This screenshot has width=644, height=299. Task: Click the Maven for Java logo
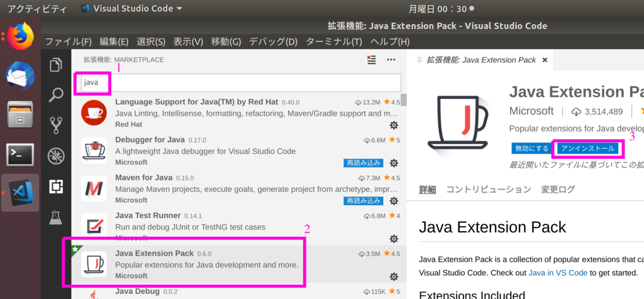coord(94,188)
